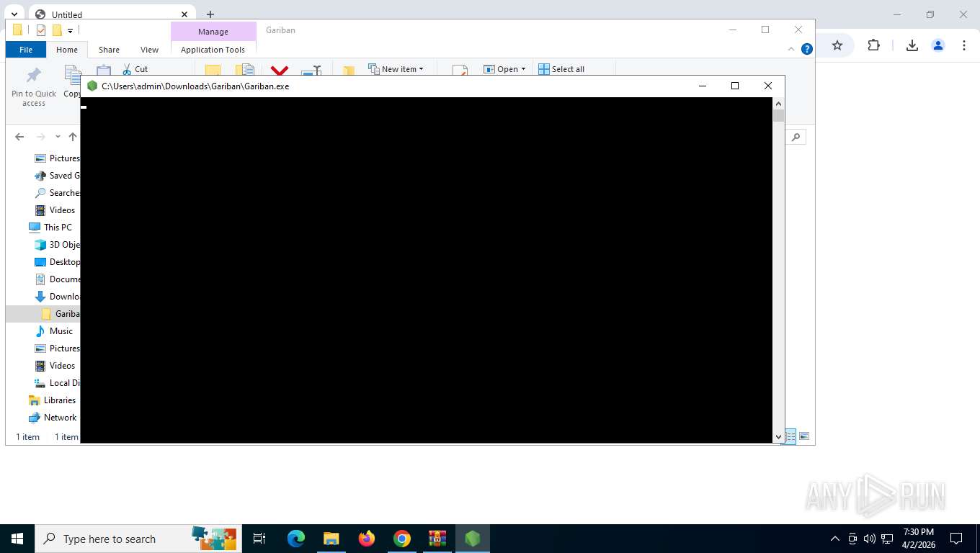Switch to the View ribbon tab
The width and height of the screenshot is (980, 553).
pos(149,50)
